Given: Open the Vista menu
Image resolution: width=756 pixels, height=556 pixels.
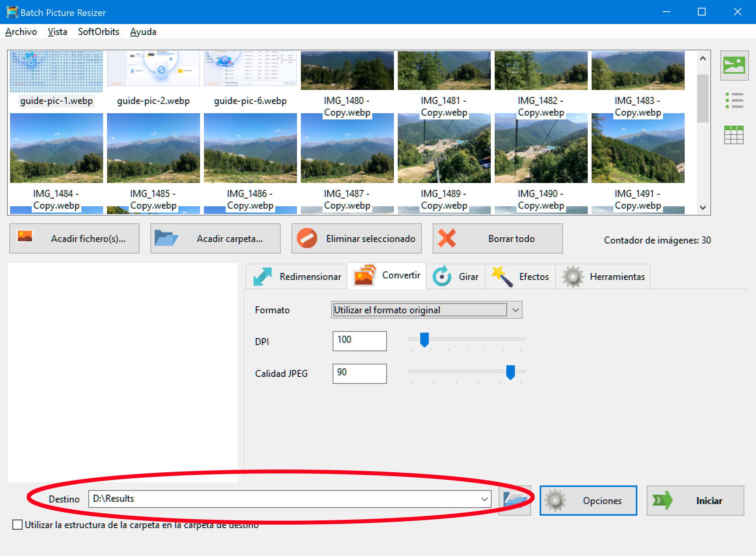Looking at the screenshot, I should [57, 31].
